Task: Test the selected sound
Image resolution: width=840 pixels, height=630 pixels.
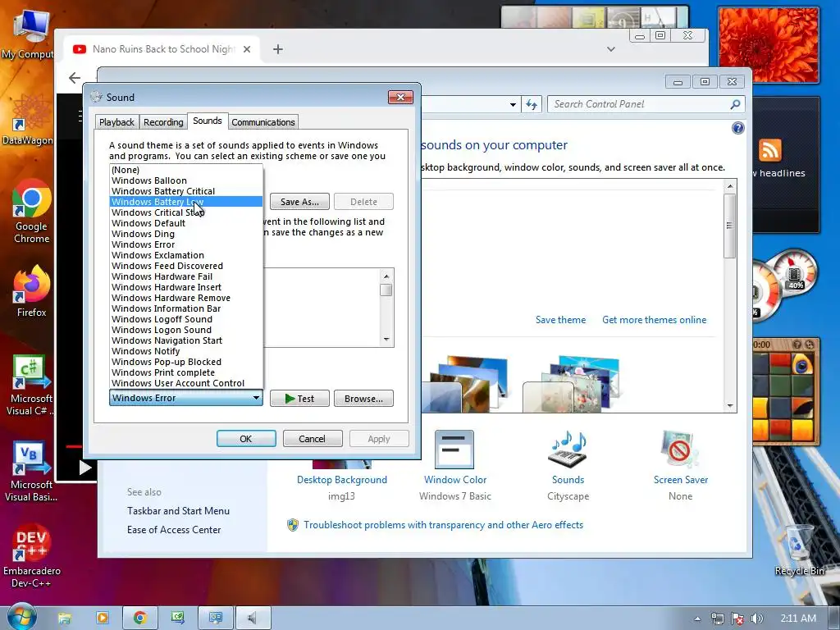Action: click(x=299, y=399)
